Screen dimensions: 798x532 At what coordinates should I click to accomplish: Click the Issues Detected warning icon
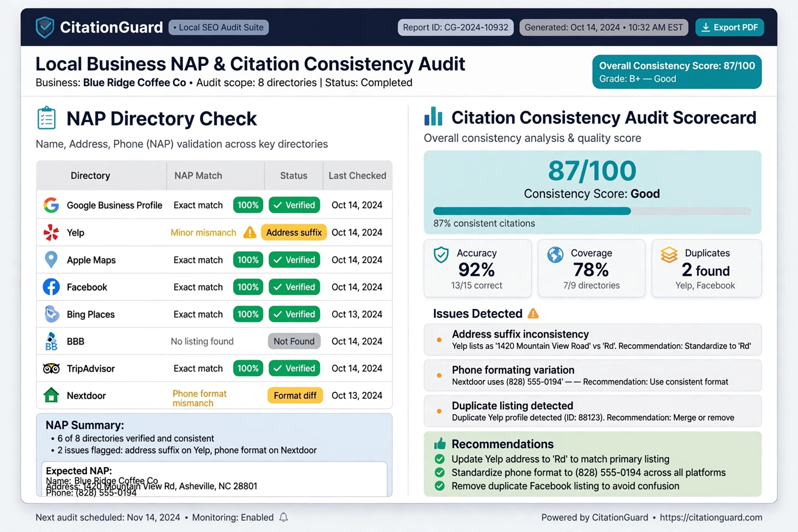pos(533,314)
